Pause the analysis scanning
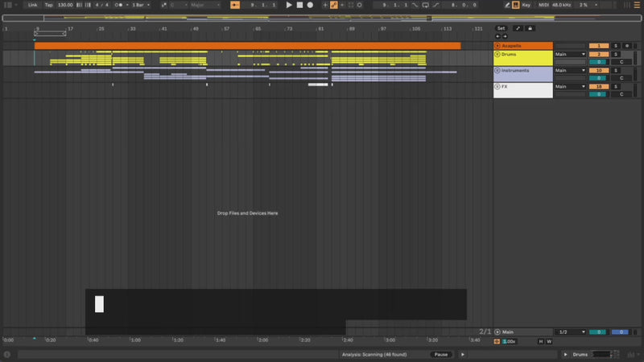Screen dimensions: 644x362 point(440,354)
